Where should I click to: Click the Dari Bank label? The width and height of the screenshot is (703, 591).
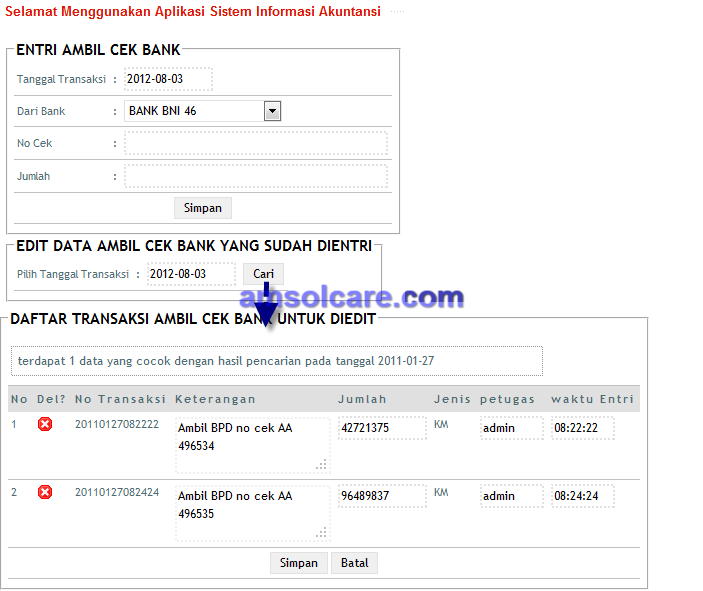(41, 111)
